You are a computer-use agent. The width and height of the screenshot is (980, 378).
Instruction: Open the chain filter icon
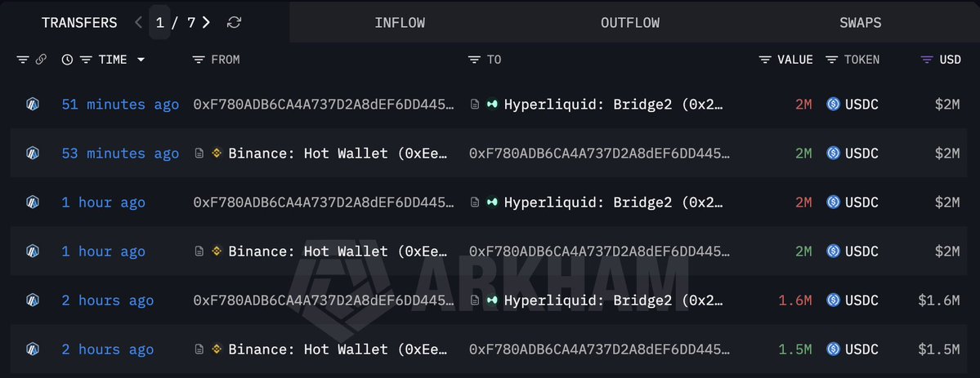click(22, 60)
